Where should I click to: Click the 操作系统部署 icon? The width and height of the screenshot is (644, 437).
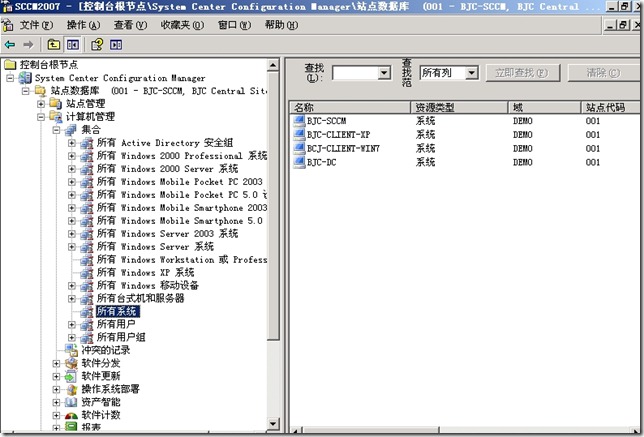[x=71, y=389]
